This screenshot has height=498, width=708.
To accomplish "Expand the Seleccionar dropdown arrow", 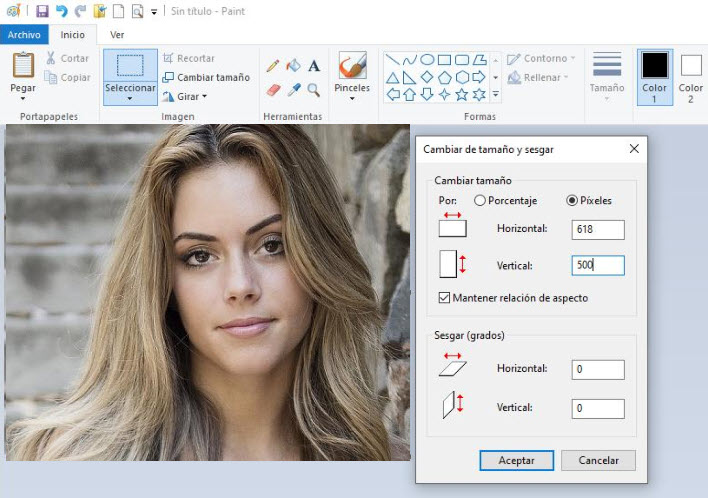I will pyautogui.click(x=130, y=98).
